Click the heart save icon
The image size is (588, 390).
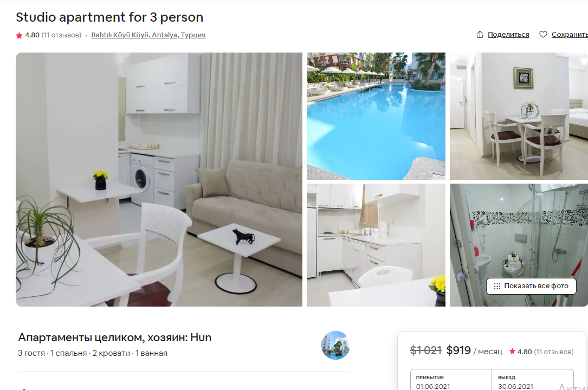543,35
